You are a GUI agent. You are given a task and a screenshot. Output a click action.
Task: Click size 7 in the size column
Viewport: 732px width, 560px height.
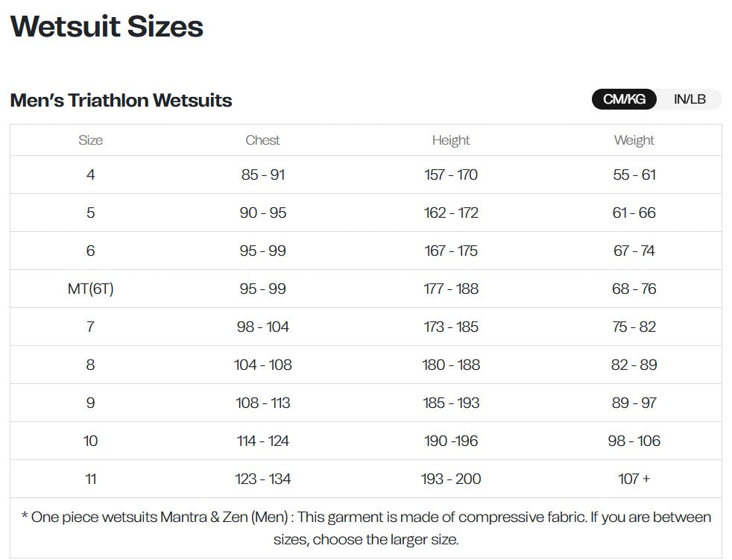90,327
